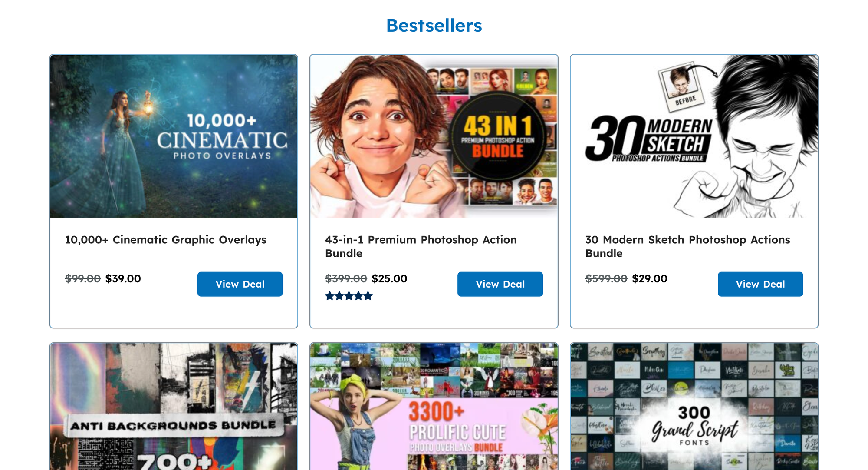Open the 43 in 1 Bundle product image
The height and width of the screenshot is (470, 868).
(x=434, y=136)
